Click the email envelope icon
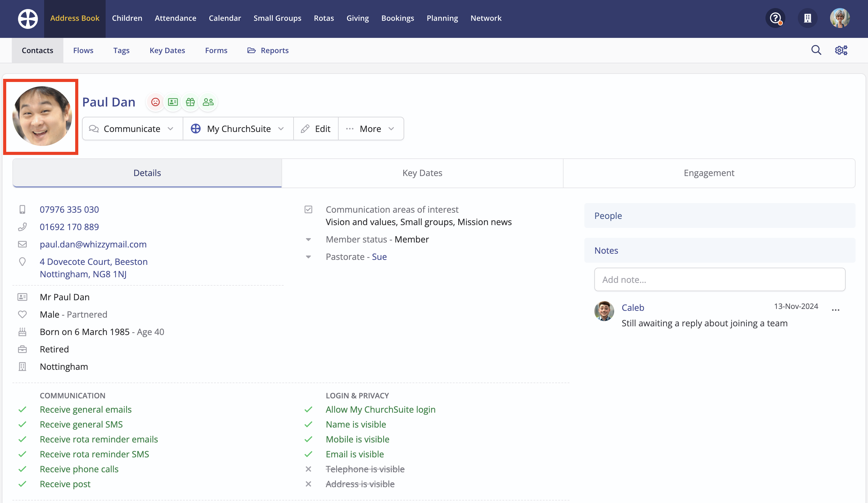 pyautogui.click(x=22, y=244)
